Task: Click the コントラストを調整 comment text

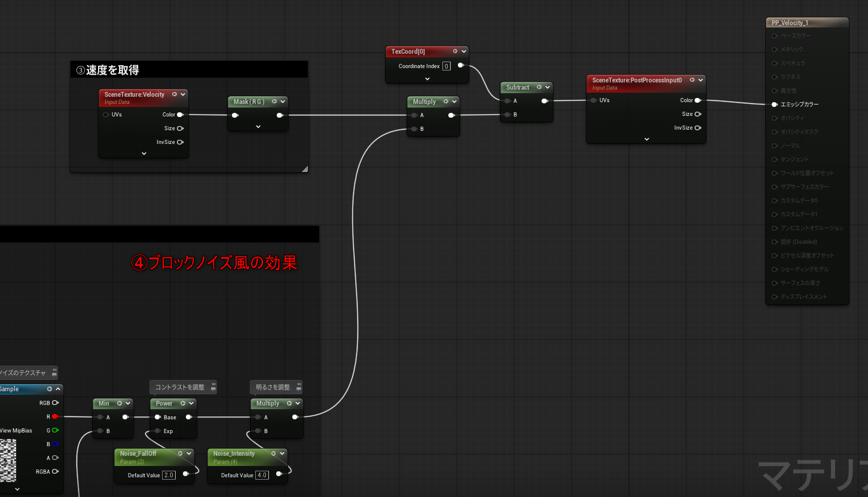Action: point(179,387)
